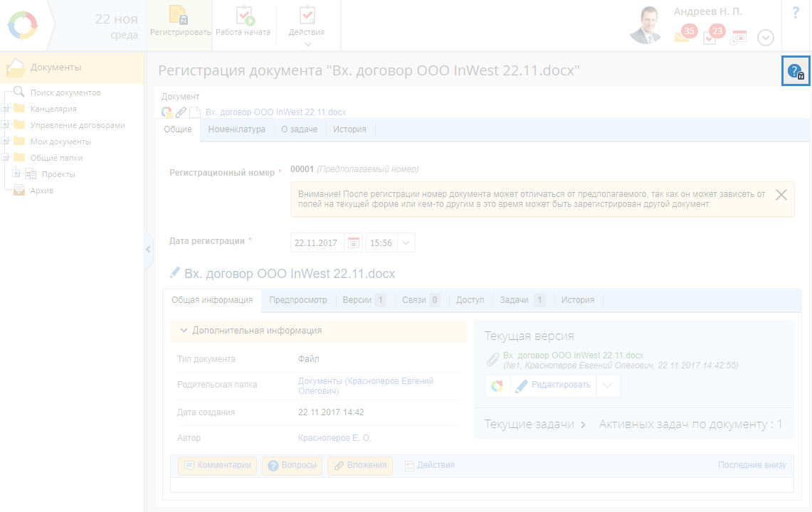
Task: Click the ELMA logo icon
Action: point(23,26)
